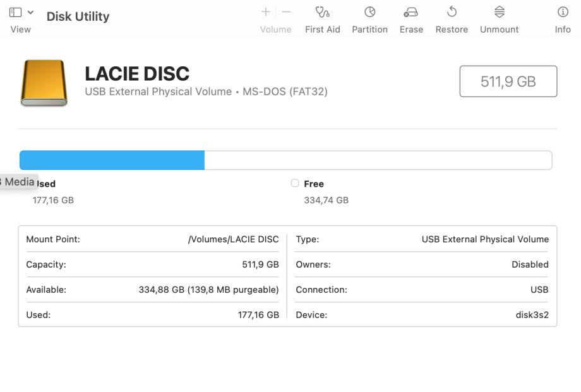
Task: Open the sidebar View icon
Action: (15, 12)
